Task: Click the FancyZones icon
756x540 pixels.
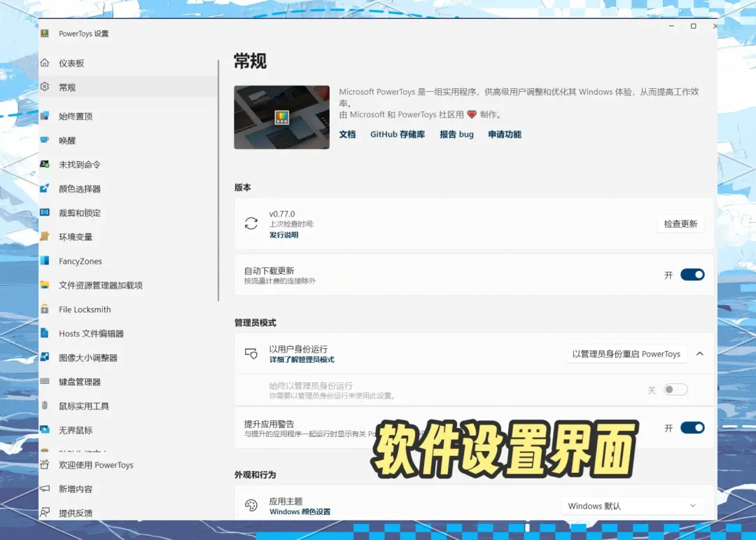Action: [45, 261]
